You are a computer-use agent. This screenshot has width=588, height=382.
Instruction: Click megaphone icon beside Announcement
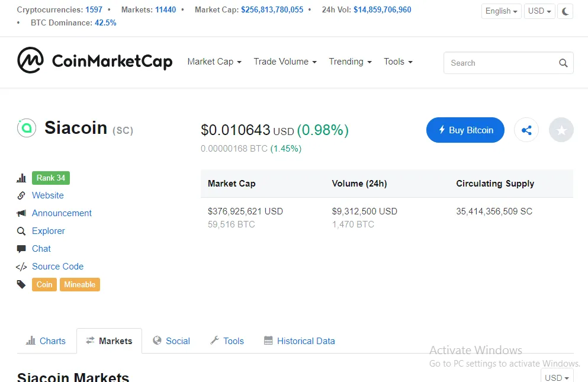pos(21,213)
